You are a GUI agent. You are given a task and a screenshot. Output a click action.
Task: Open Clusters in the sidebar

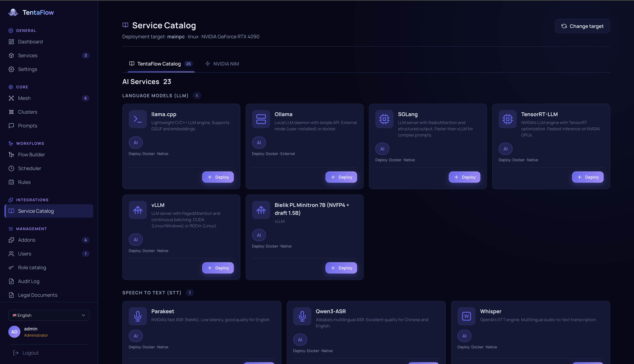(49, 112)
